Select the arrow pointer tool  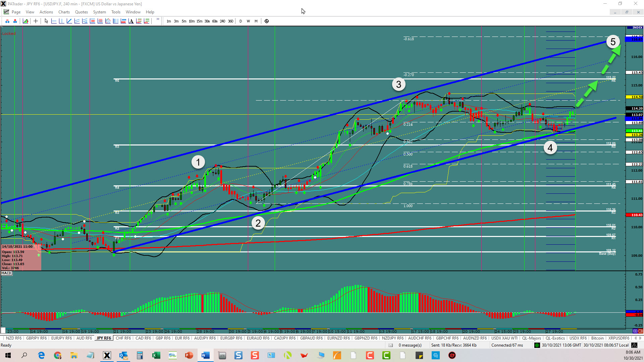click(46, 21)
